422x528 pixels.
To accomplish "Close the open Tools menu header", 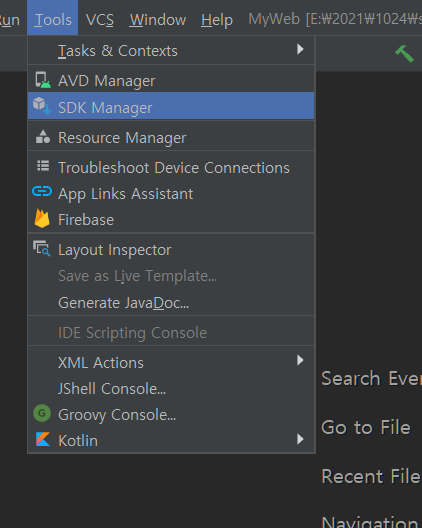I will coord(53,20).
